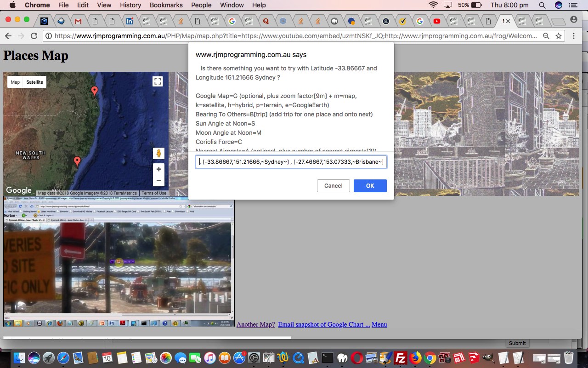Launch Siri from the Dock
Screen dimensions: 588x368
(34, 358)
